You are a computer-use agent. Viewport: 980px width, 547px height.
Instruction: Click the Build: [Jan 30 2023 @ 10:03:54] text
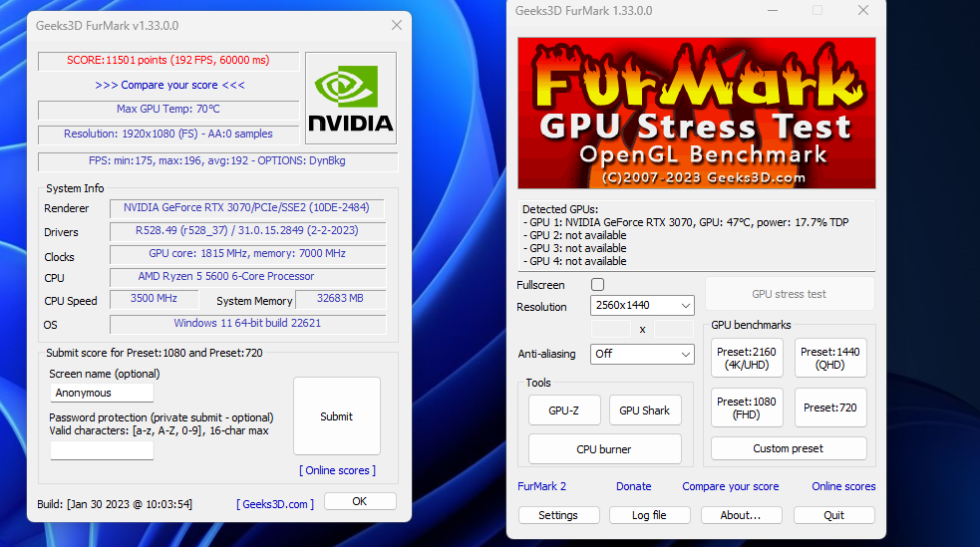[115, 504]
